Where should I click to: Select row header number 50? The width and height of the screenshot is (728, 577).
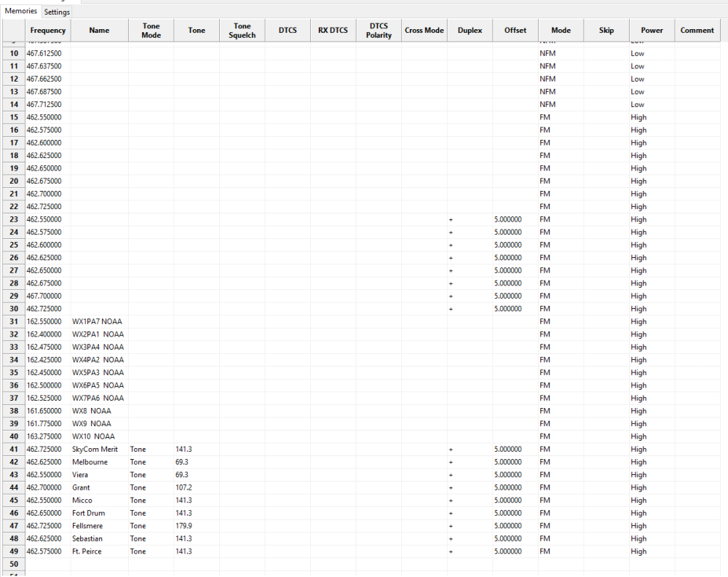coord(14,564)
